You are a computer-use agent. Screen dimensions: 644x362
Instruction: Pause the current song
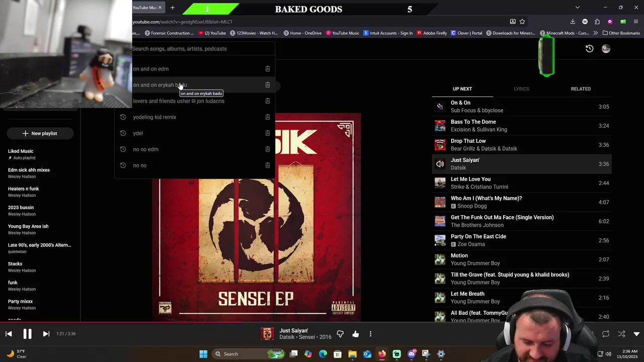point(27,334)
